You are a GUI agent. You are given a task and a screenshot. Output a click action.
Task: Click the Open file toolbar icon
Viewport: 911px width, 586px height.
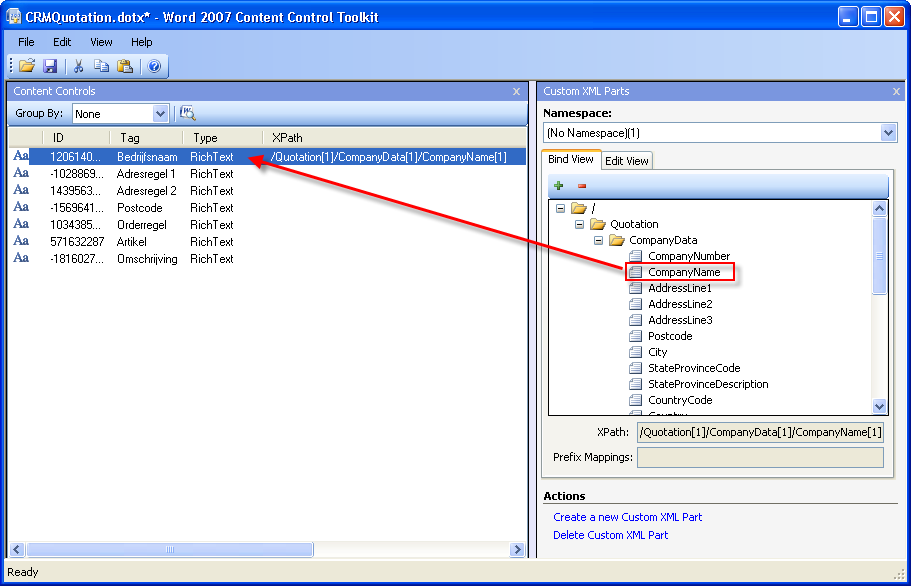(27, 66)
